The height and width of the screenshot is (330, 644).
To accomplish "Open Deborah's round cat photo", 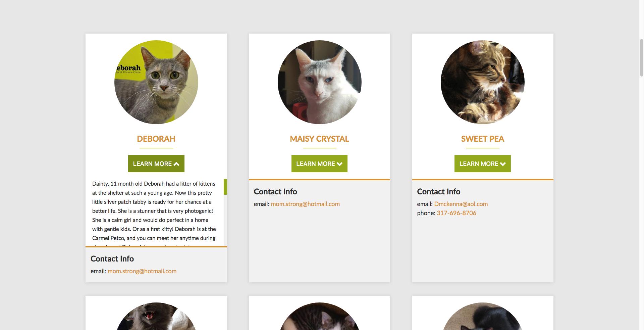I will pyautogui.click(x=156, y=82).
